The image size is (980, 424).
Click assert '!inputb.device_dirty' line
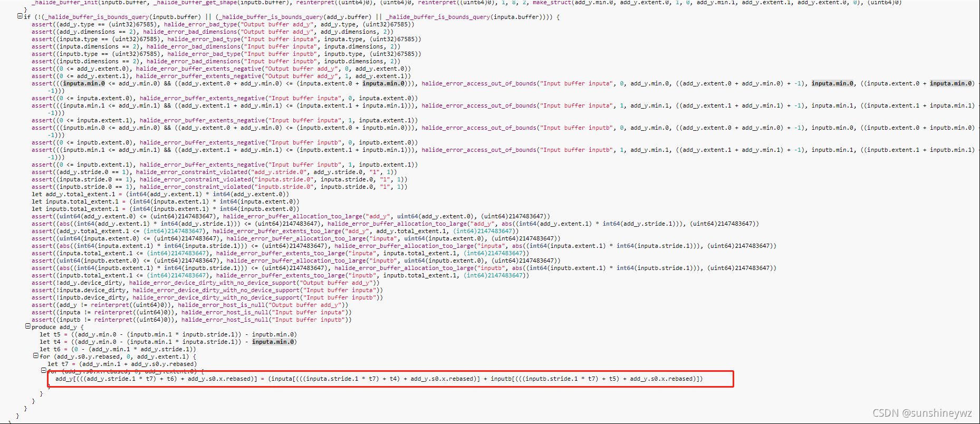pyautogui.click(x=207, y=297)
